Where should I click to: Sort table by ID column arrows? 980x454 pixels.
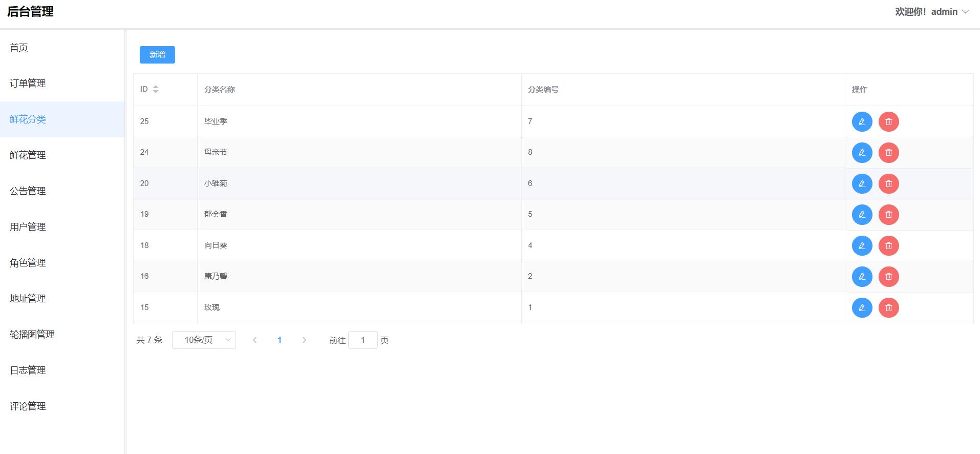[x=156, y=89]
